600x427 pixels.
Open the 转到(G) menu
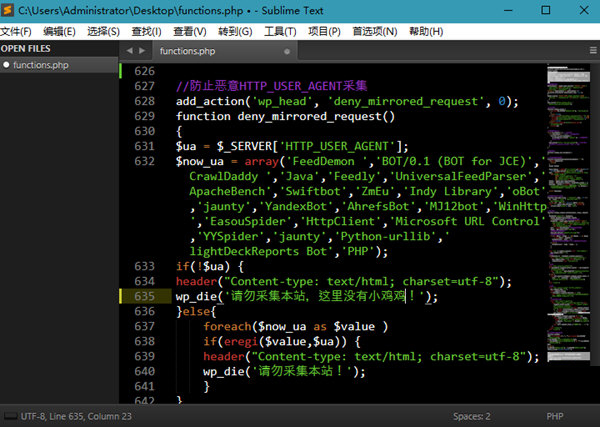click(235, 31)
